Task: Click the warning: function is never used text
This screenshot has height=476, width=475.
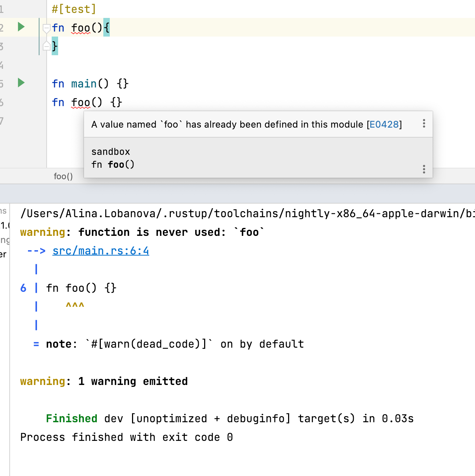Action: (142, 232)
